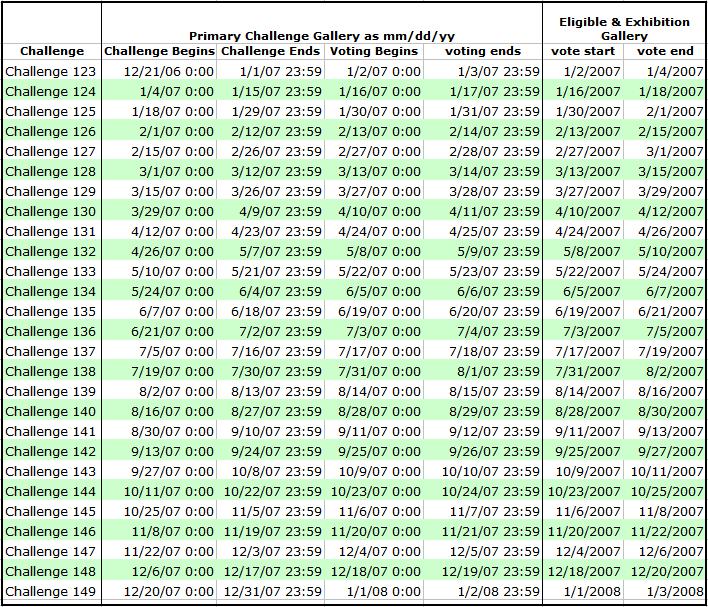Image resolution: width=708 pixels, height=607 pixels.
Task: Select the 'Challenge 131' row label
Action: click(51, 232)
